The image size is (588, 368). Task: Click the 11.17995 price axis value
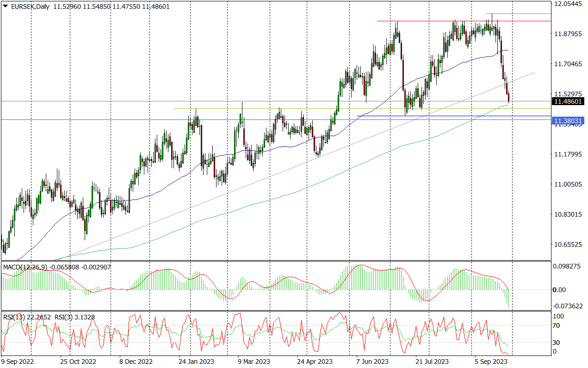coord(568,154)
